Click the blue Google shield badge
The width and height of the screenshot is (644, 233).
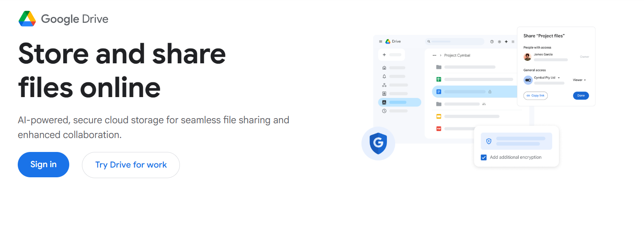(x=378, y=144)
